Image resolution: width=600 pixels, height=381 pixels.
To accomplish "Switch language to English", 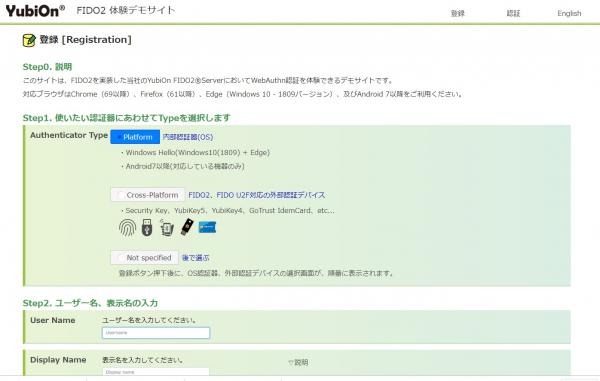I will point(569,13).
